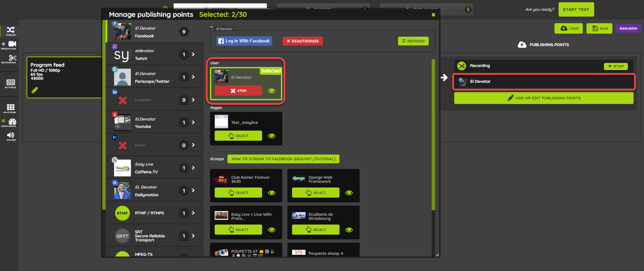Image resolution: width=644 pixels, height=271 pixels.
Task: Open the Settings sidebar section
Action: (x=10, y=83)
